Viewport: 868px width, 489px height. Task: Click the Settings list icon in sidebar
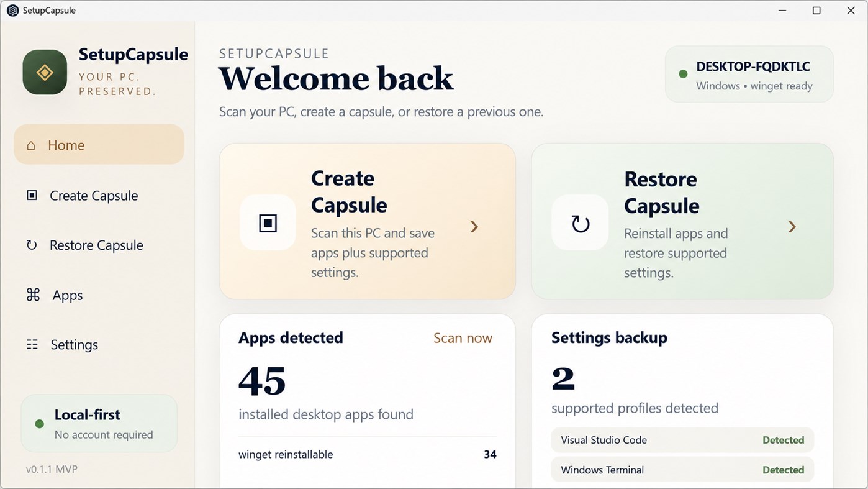click(x=32, y=344)
